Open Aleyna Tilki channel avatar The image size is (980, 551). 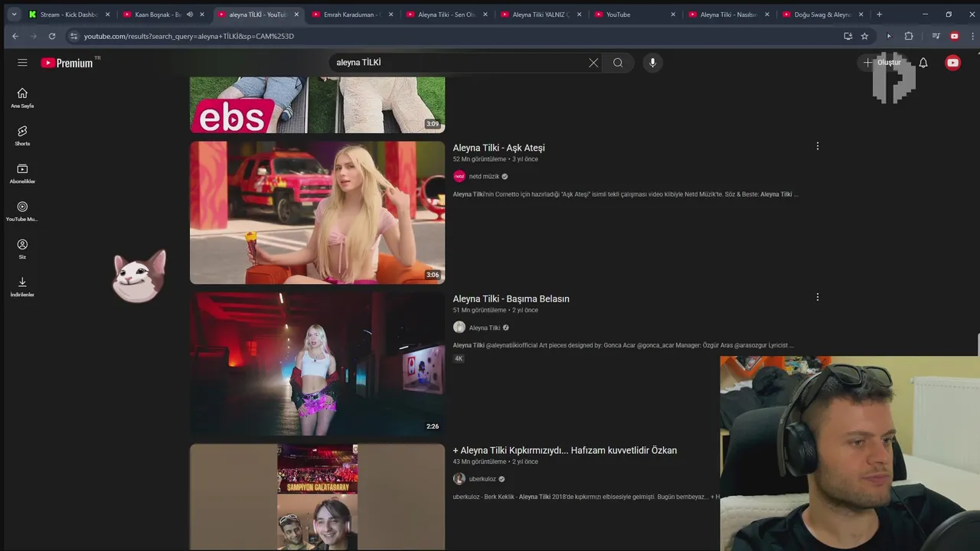(x=459, y=328)
